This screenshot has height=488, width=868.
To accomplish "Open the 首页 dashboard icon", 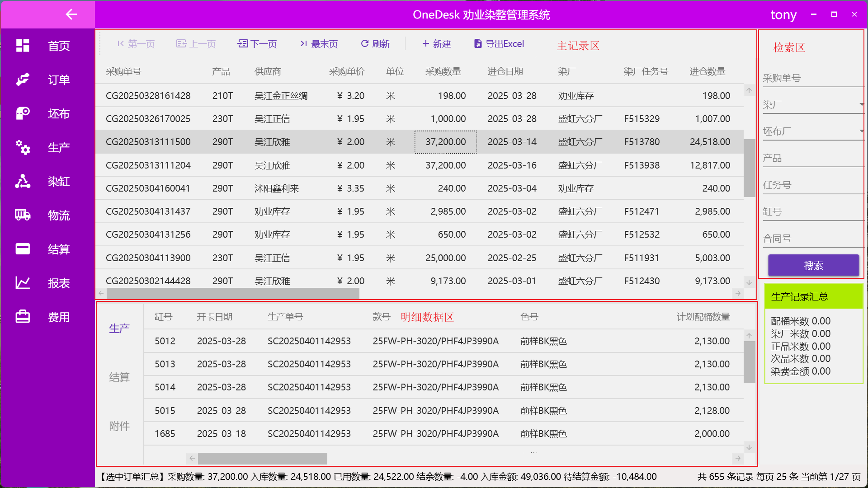I will point(23,46).
